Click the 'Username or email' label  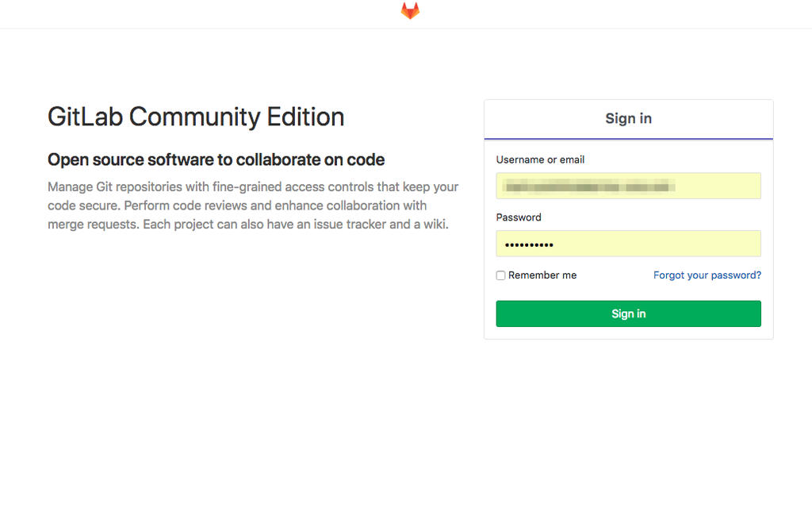point(540,160)
